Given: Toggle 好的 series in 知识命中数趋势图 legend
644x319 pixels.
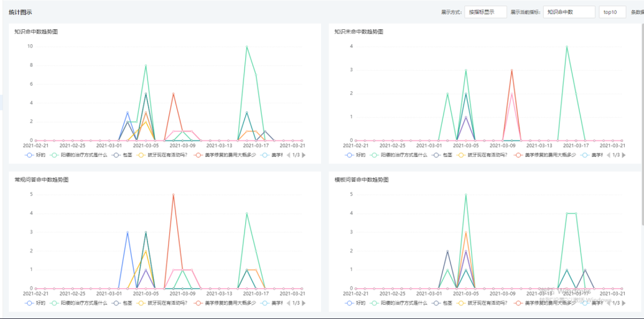Looking at the screenshot, I should (x=35, y=155).
